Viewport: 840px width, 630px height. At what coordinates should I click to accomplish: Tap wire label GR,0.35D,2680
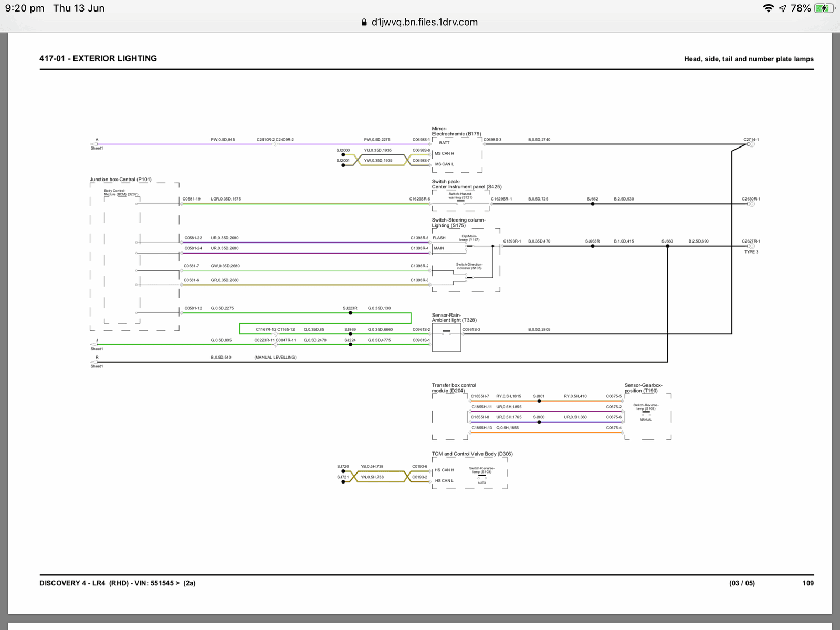pos(225,280)
